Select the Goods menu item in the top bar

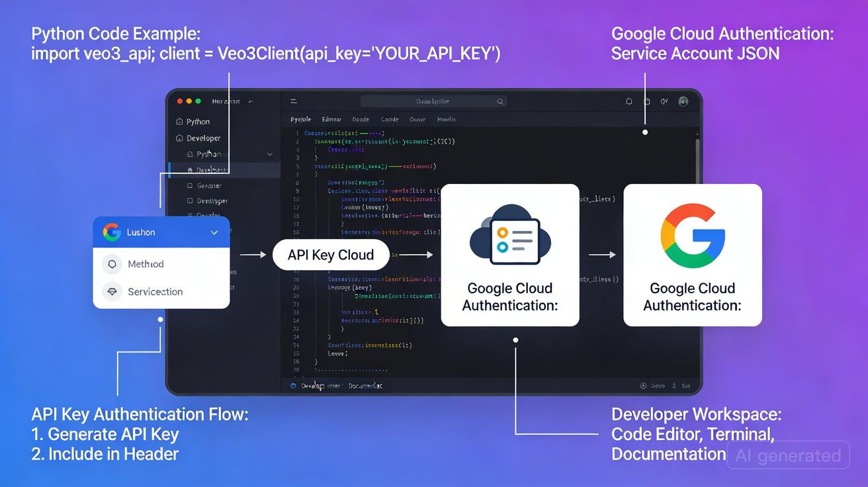pyautogui.click(x=360, y=120)
